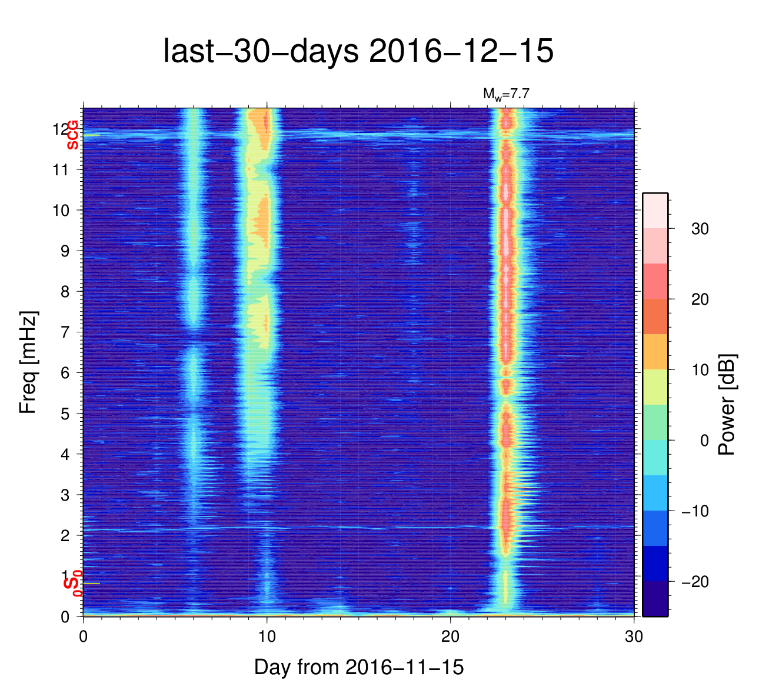Pick the yellow-green colorbar swatch below 10 dB
The height and width of the screenshot is (700, 759).
(x=655, y=386)
